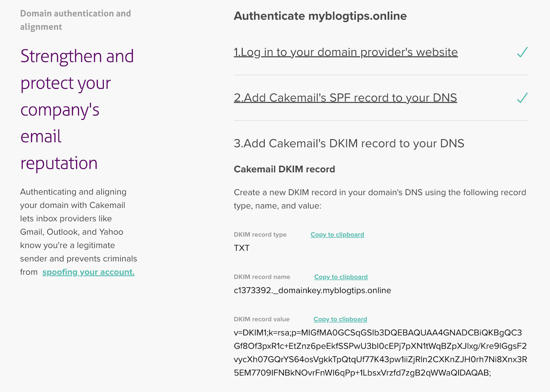The image size is (550, 392).
Task: Click the "Cakemail DKIM record" subheading
Action: tap(284, 169)
